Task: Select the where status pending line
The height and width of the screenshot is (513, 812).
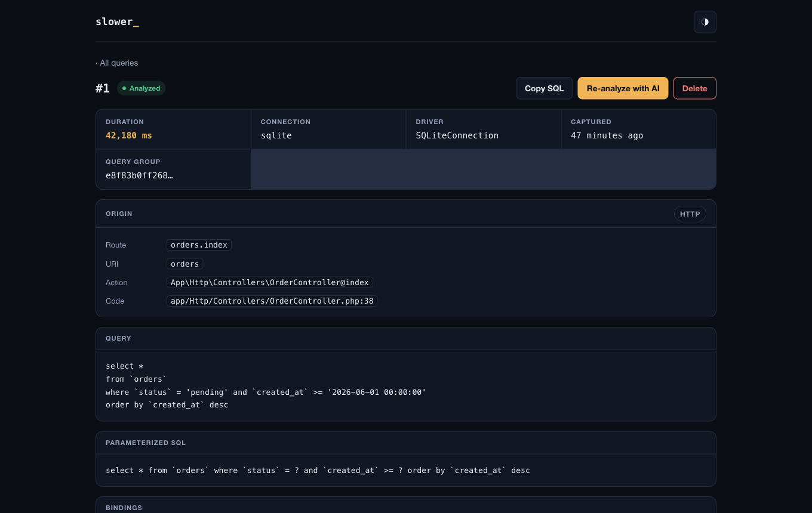Action: click(266, 392)
